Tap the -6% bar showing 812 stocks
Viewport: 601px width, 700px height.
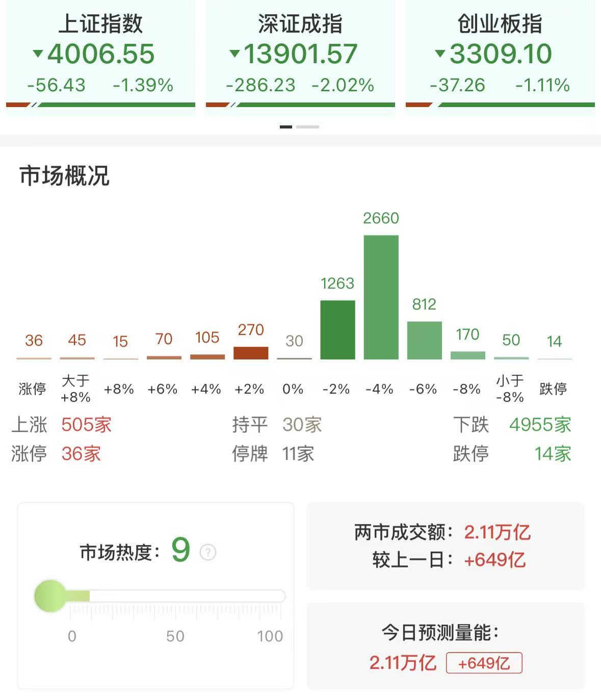[424, 340]
